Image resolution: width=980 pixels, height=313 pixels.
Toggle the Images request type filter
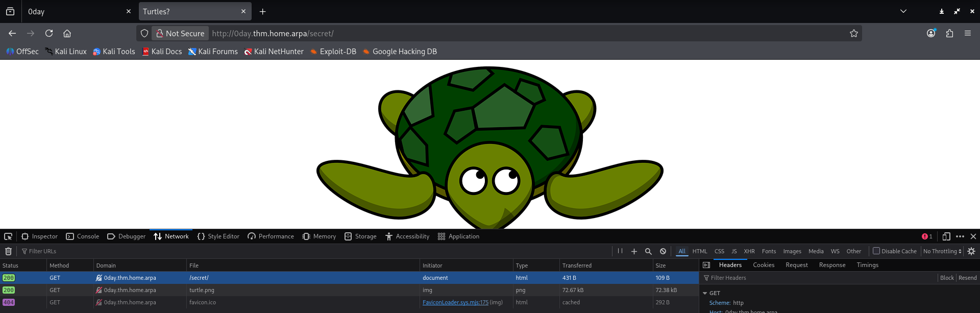[x=792, y=251]
